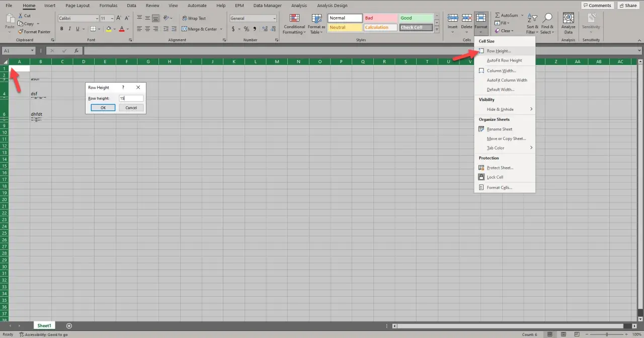The image size is (644, 338).
Task: Click the Format Painter brush
Action: [x=20, y=32]
